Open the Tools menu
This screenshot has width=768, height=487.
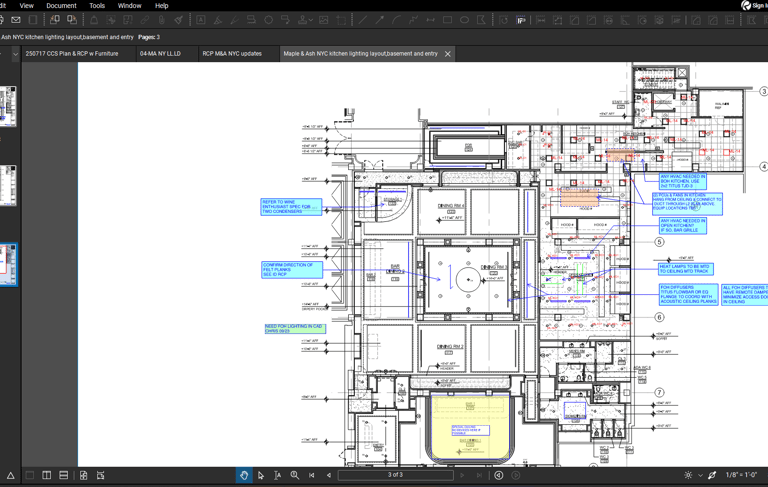[97, 5]
